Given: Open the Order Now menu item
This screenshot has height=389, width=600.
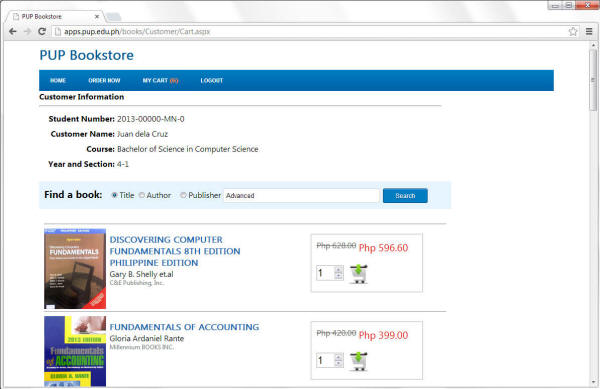Looking at the screenshot, I should 104,80.
